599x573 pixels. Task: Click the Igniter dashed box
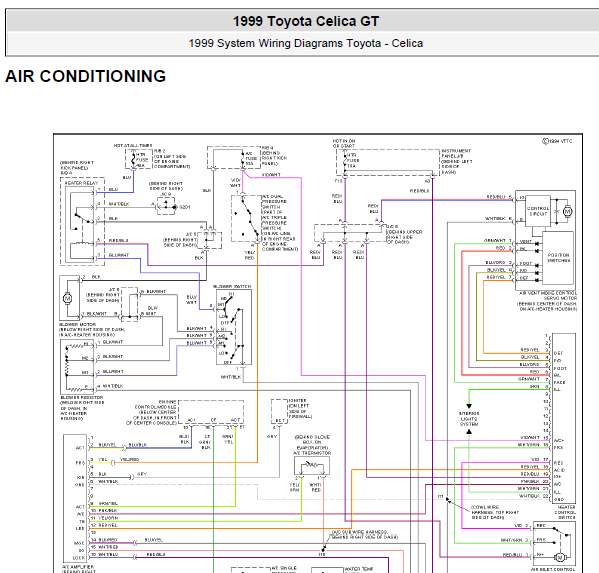[279, 411]
